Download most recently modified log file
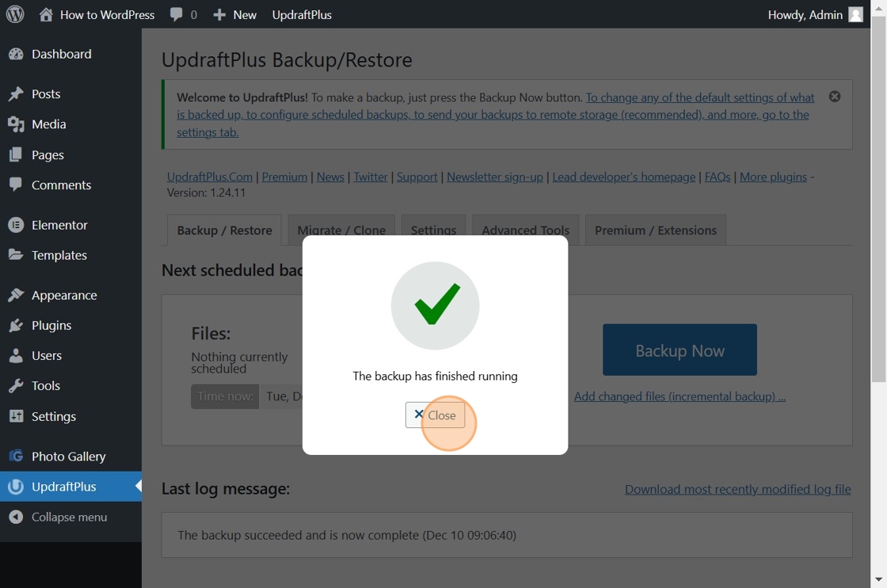887x588 pixels. click(737, 489)
